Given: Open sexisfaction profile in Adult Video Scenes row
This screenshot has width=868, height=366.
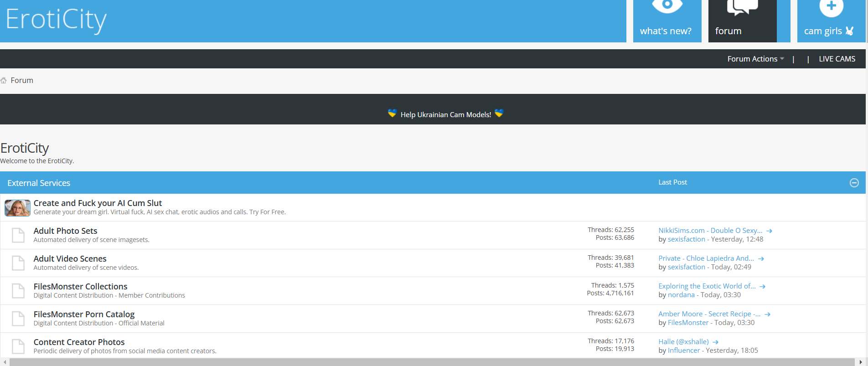Looking at the screenshot, I should click(686, 267).
